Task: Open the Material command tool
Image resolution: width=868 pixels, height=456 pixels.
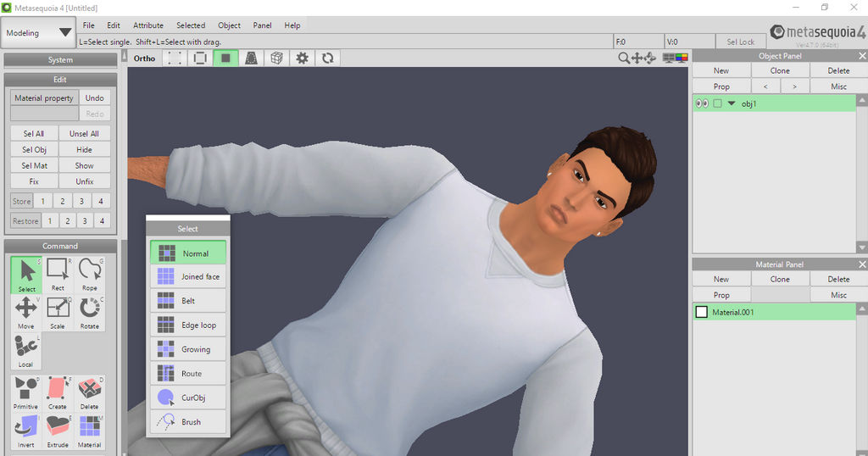Action: [x=89, y=431]
